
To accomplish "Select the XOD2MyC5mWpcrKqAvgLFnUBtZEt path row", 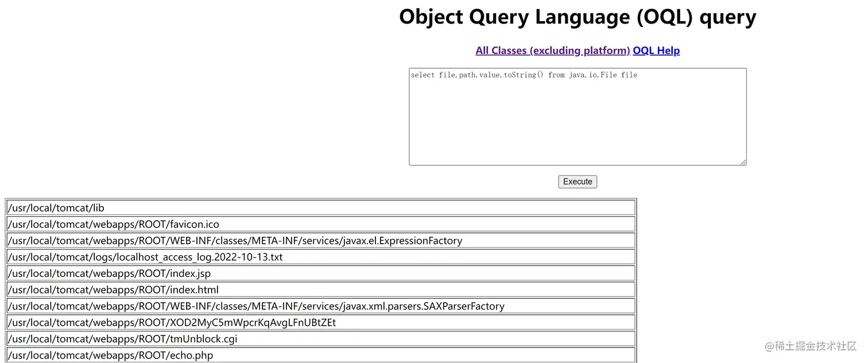I will (321, 322).
